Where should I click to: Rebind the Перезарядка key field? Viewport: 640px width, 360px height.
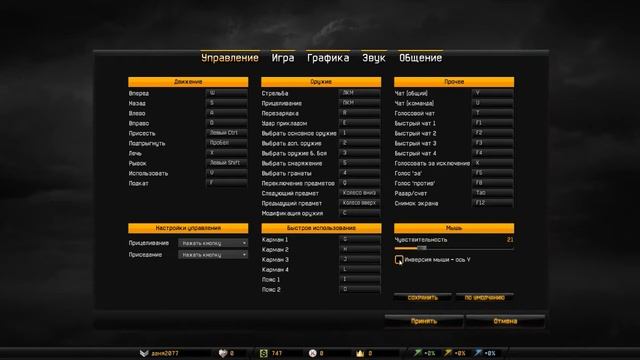(360, 113)
